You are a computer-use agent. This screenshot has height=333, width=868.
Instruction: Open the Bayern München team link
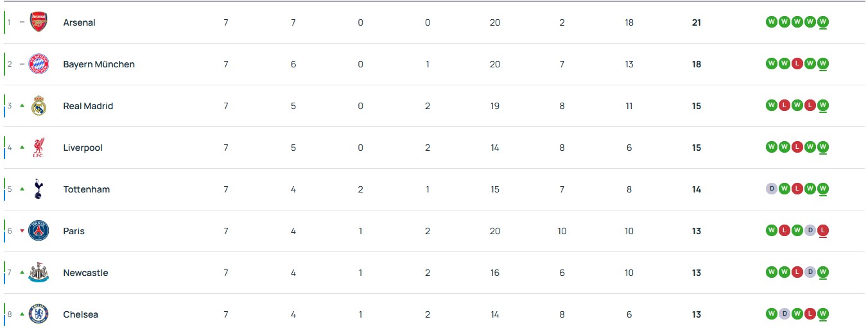coord(99,64)
